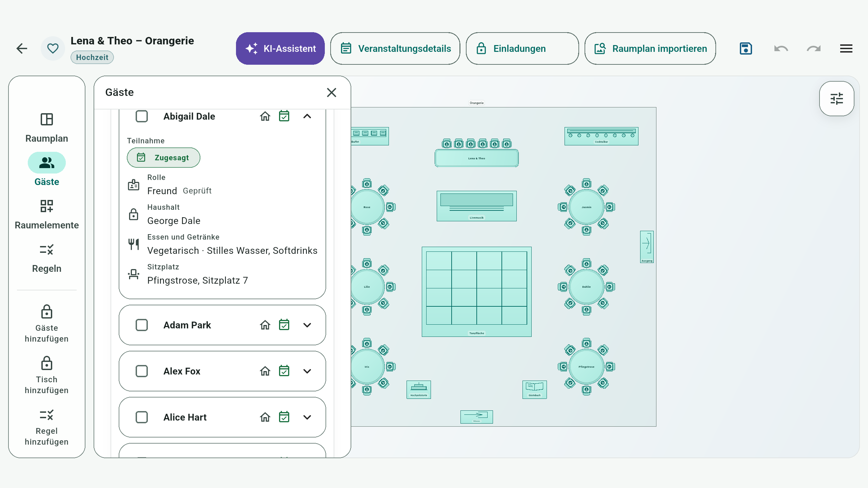
Task: Save the floor plan with disk icon
Action: click(x=746, y=48)
